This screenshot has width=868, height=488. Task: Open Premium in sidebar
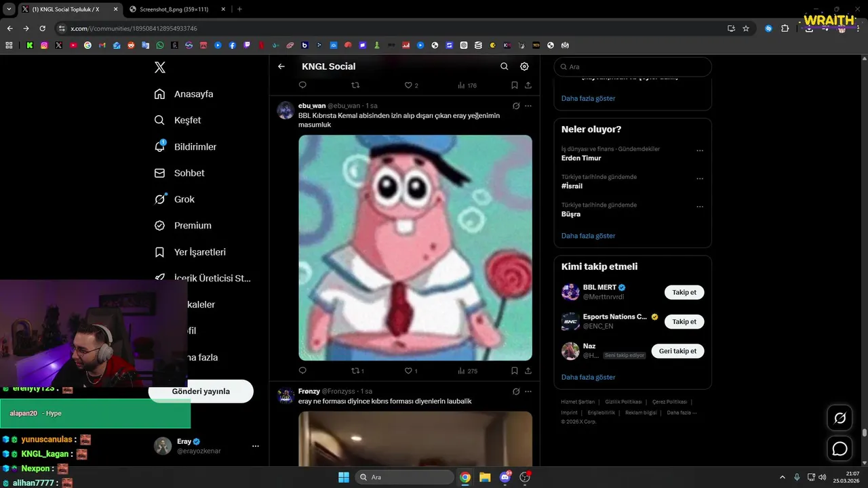click(182, 226)
